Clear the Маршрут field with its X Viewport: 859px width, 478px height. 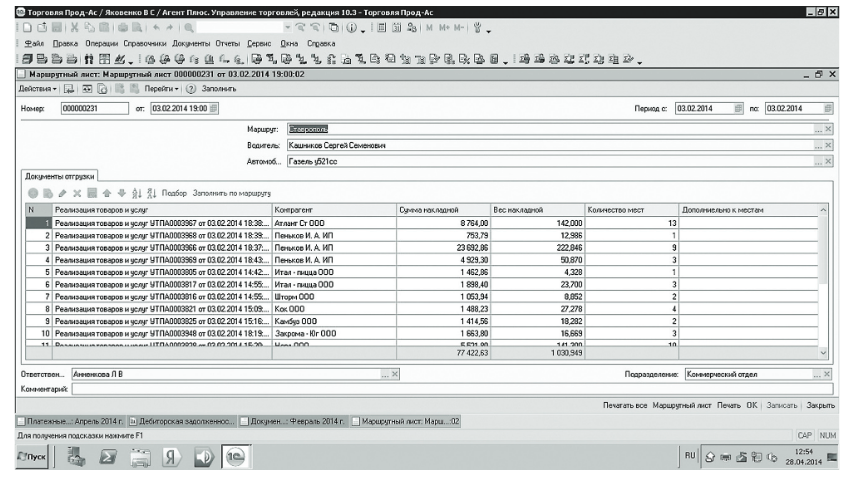[x=828, y=129]
